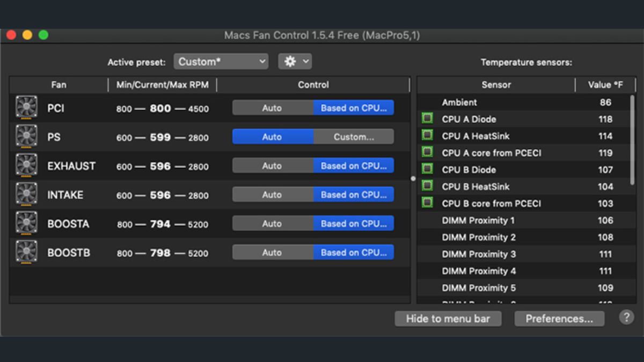644x362 pixels.
Task: Click the PCI fan icon
Action: coord(26,107)
